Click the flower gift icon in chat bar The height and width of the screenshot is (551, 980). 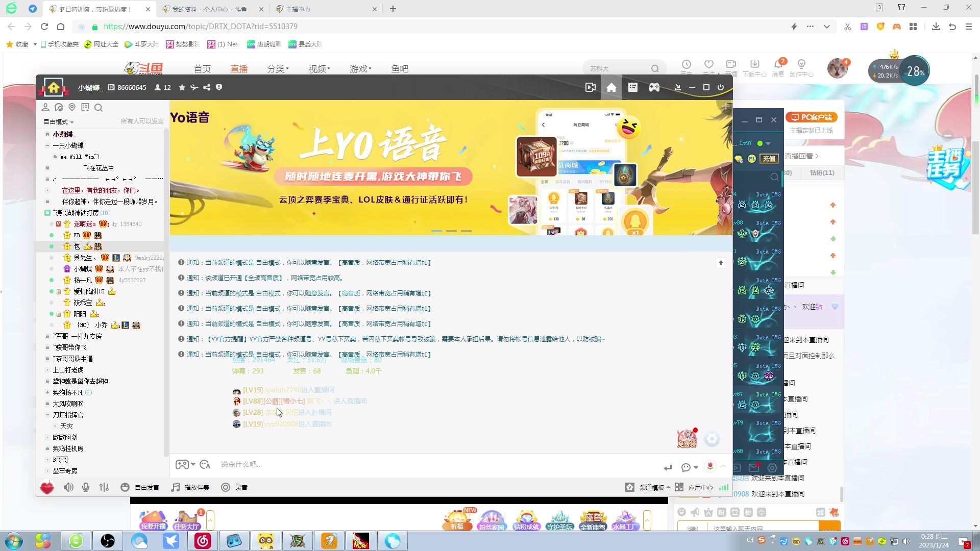(x=710, y=466)
